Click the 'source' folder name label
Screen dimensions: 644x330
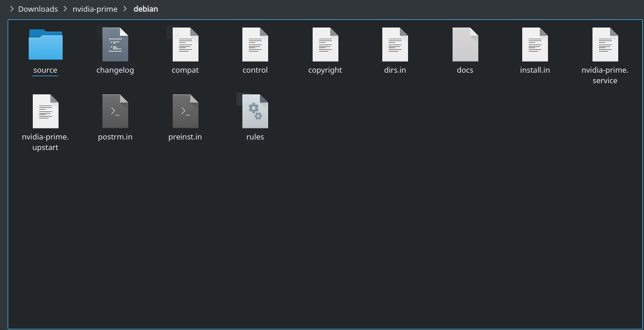click(x=45, y=70)
